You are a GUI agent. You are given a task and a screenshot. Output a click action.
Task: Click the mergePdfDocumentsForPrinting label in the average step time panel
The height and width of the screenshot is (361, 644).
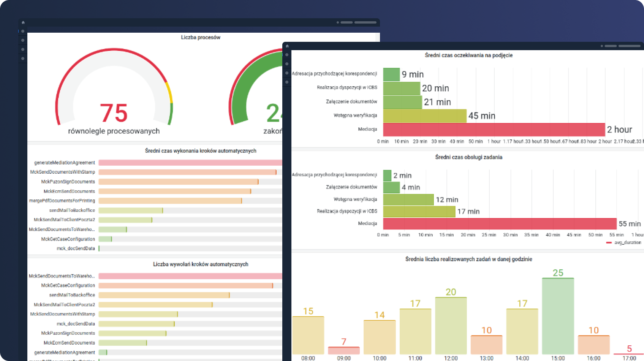coord(62,201)
